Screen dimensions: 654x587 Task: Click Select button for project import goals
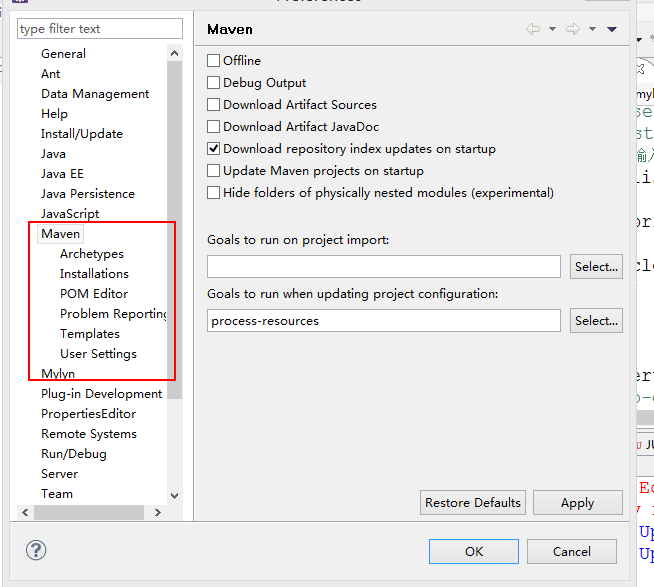pyautogui.click(x=596, y=267)
